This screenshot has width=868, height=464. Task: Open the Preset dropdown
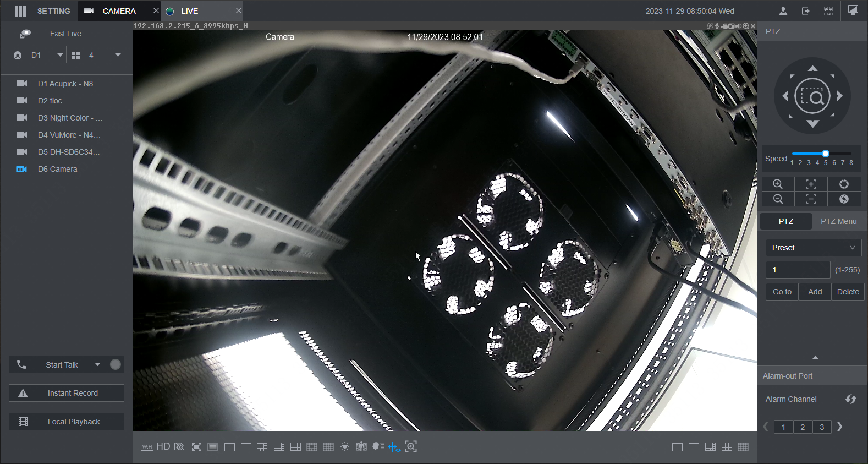(814, 248)
